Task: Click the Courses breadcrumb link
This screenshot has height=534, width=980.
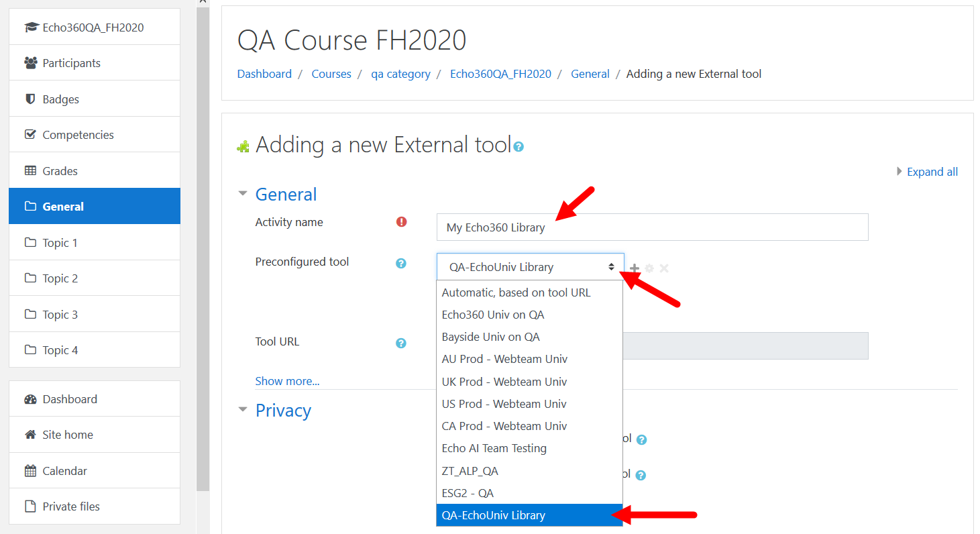Action: [x=331, y=74]
